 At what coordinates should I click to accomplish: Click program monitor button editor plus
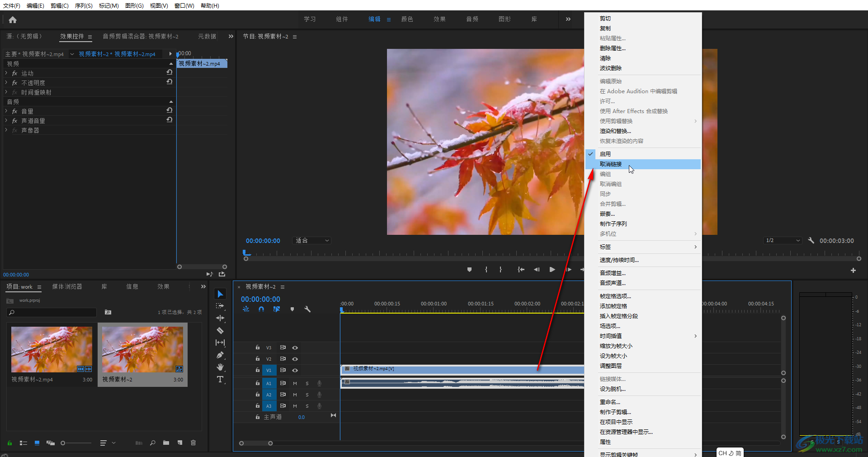[x=853, y=270]
